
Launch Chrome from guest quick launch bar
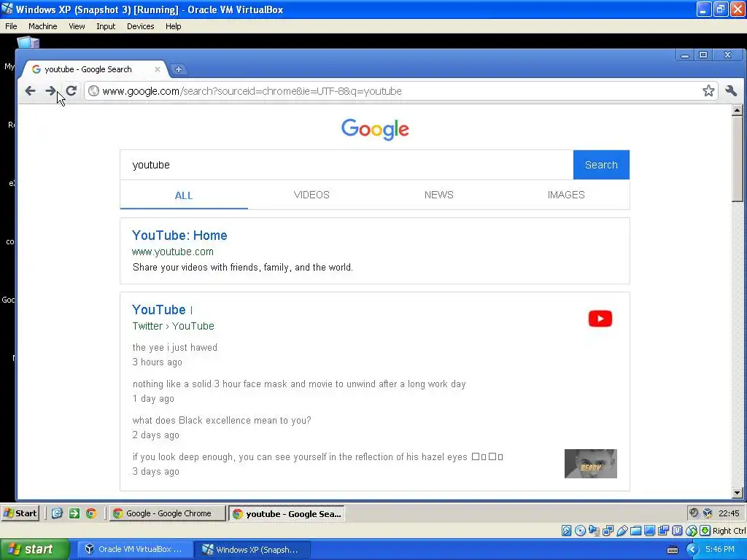pos(91,513)
